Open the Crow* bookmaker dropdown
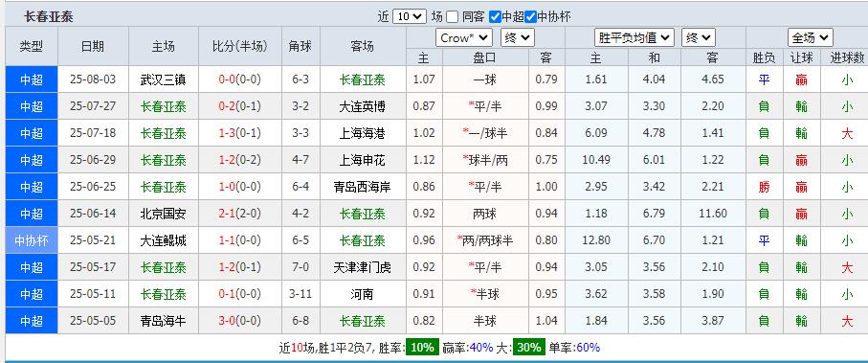Image resolution: width=868 pixels, height=363 pixels. pos(464,37)
